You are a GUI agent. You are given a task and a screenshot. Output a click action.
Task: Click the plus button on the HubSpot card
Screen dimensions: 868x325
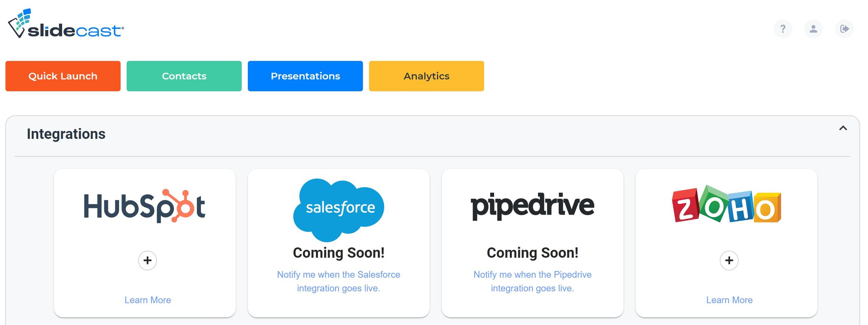click(147, 260)
